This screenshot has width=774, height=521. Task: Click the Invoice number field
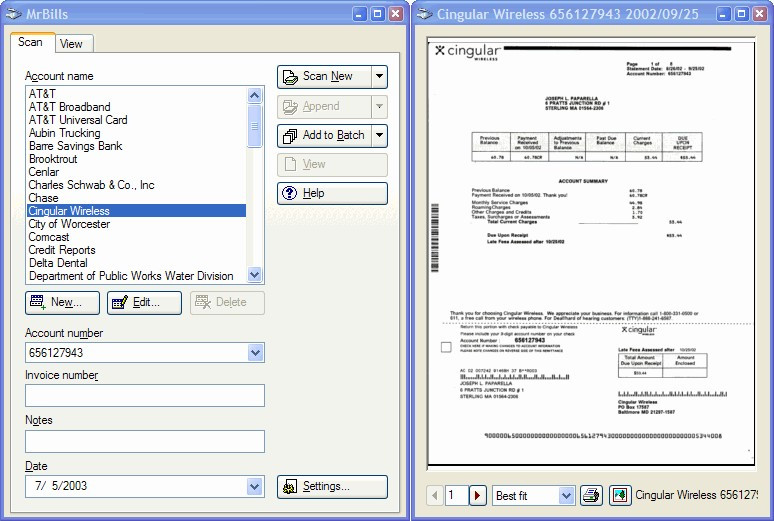pos(145,396)
